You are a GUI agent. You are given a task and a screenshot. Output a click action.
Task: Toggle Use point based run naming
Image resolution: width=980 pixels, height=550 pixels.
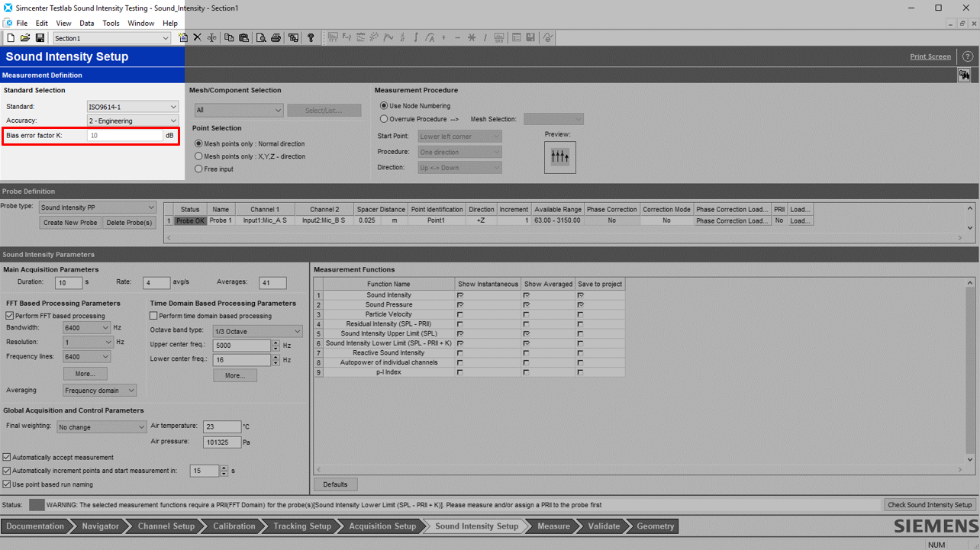[7, 484]
